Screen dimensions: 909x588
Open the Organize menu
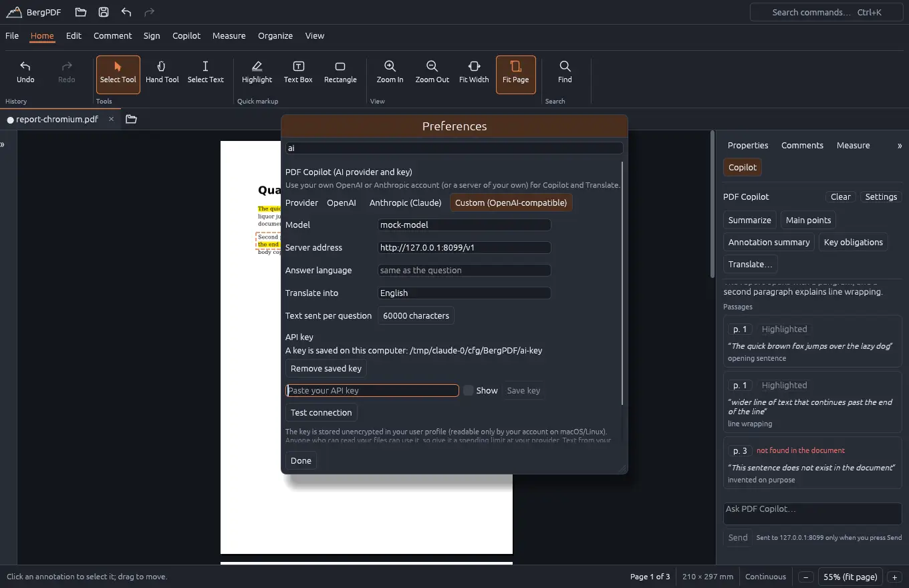[275, 36]
